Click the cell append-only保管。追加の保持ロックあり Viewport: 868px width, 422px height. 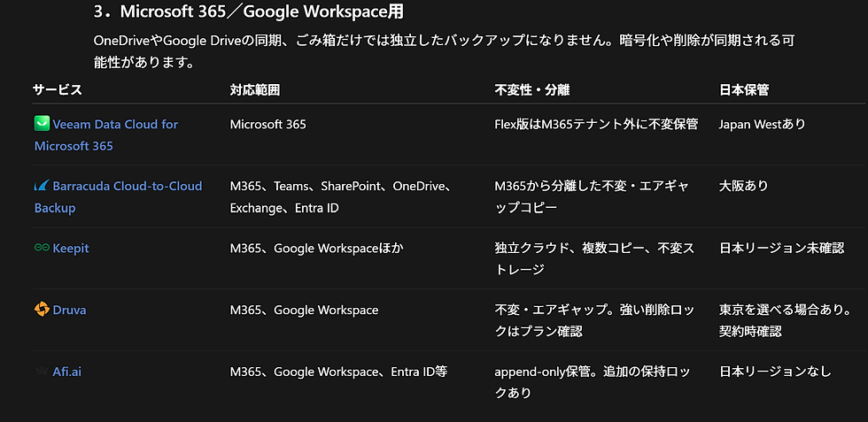(593, 383)
